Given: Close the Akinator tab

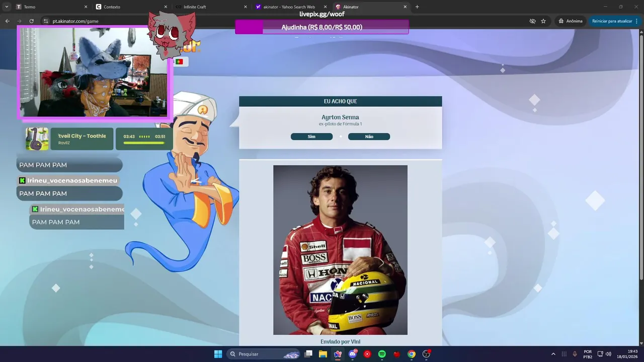Looking at the screenshot, I should 405,7.
